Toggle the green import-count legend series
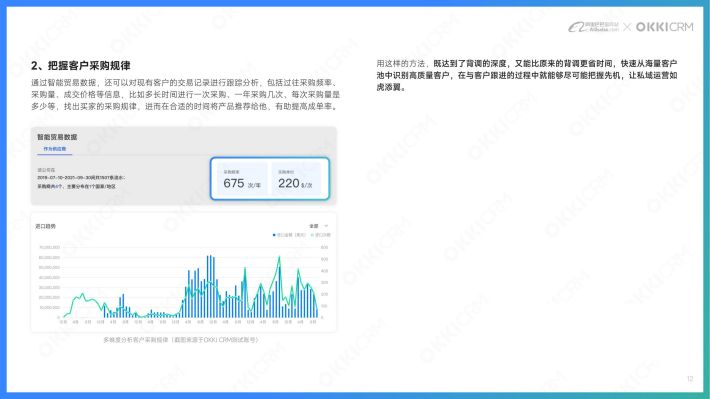710x399 pixels. tap(321, 235)
